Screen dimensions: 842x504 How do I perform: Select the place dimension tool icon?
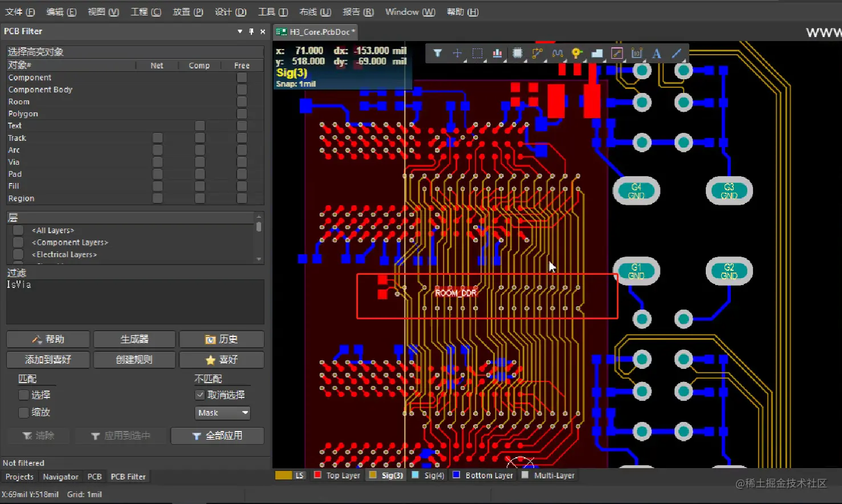point(637,53)
